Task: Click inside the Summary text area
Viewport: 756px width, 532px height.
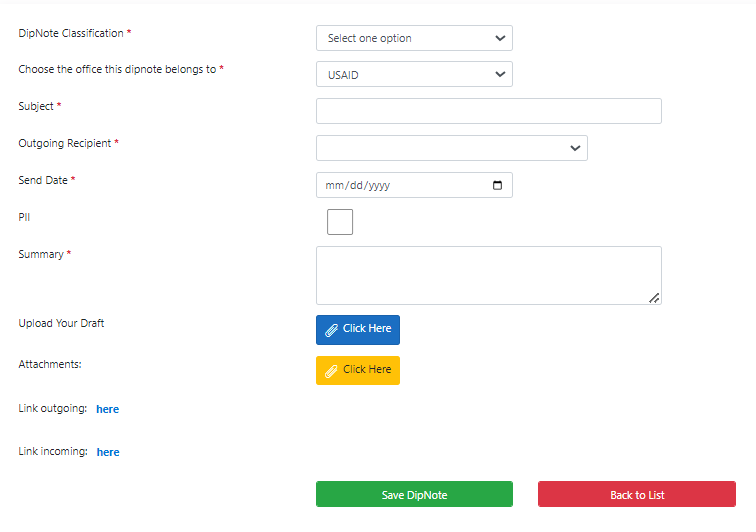Action: (489, 275)
